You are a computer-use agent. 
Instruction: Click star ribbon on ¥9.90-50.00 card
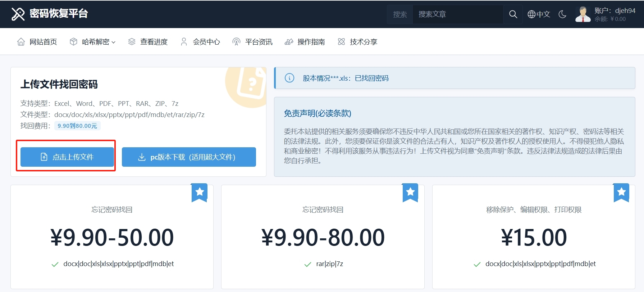(200, 192)
